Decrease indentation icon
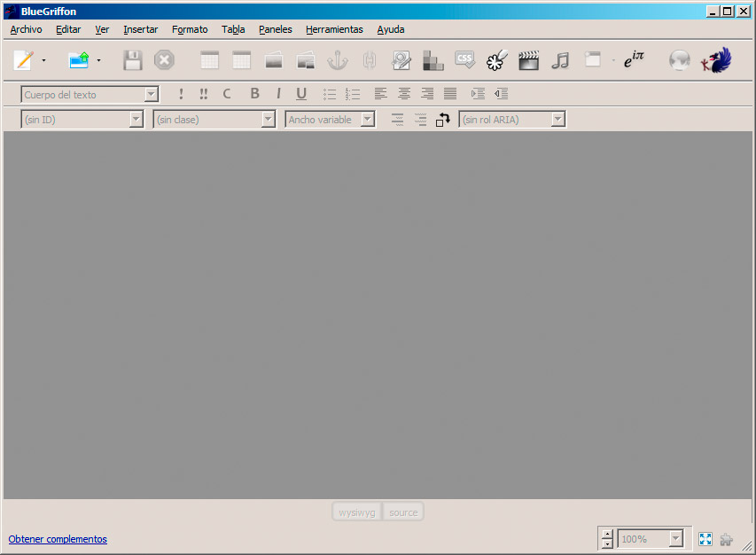Screen dimensions: 756x555 coord(501,94)
